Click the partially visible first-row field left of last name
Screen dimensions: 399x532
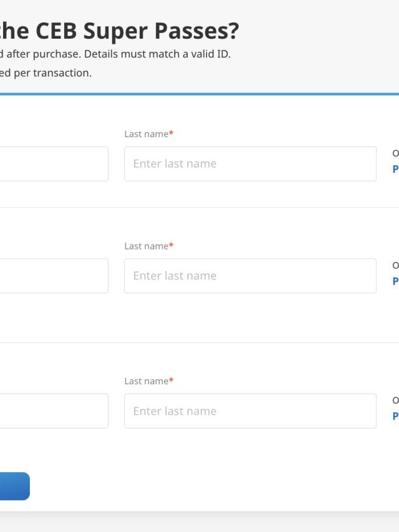click(54, 164)
